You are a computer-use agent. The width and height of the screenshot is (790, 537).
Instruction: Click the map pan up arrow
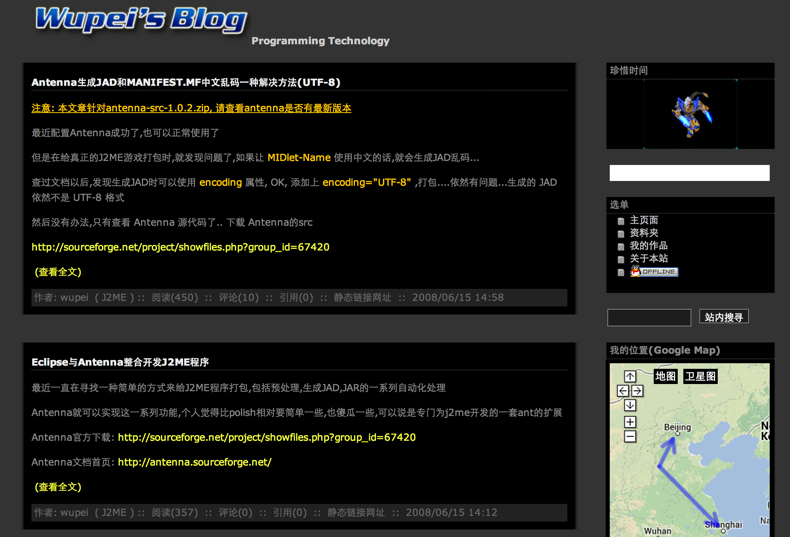click(630, 377)
